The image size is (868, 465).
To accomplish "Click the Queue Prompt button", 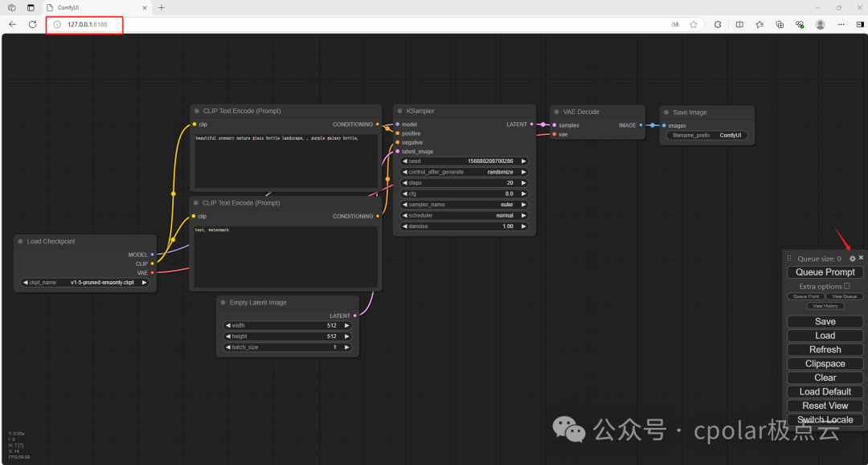I will pyautogui.click(x=825, y=271).
